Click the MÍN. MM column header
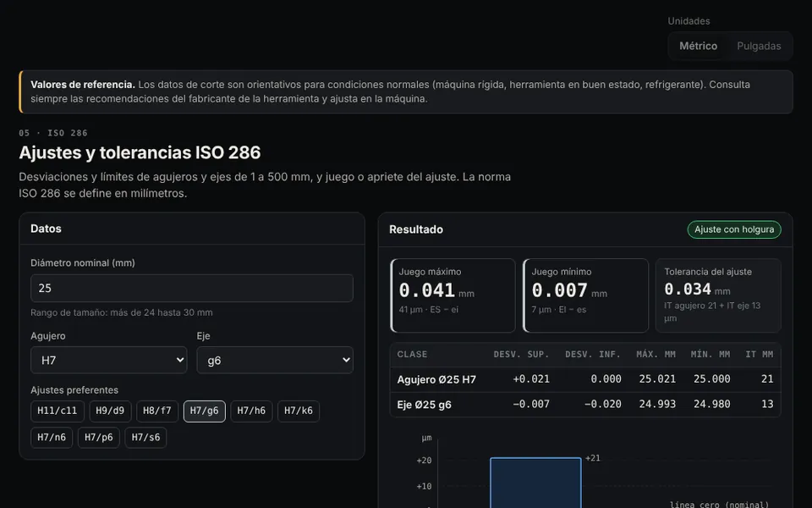The height and width of the screenshot is (508, 812). pos(710,355)
